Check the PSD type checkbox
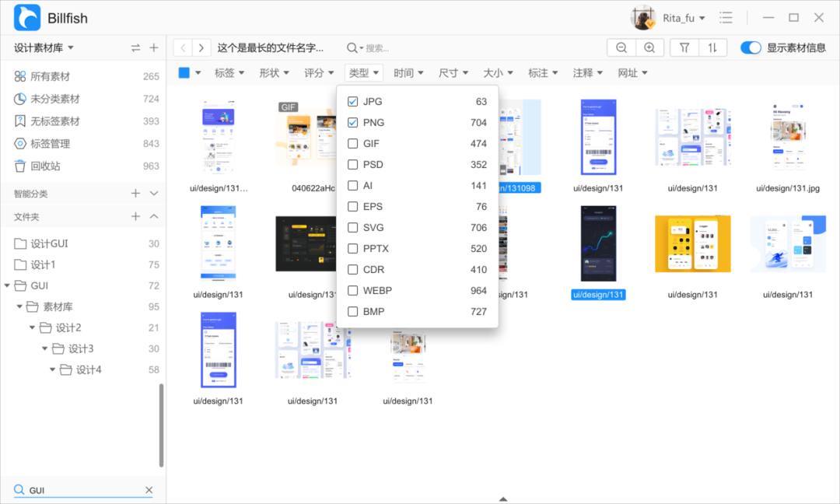 tap(352, 164)
